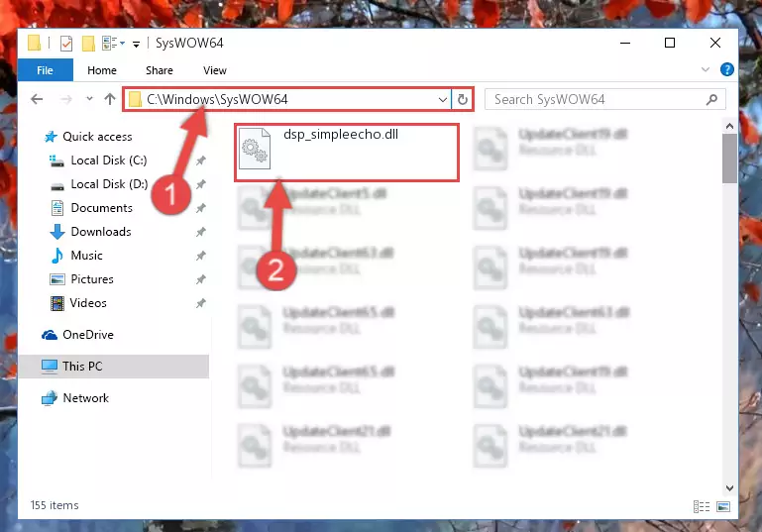
Task: Maximize the SysWOW64 window
Action: click(x=670, y=44)
